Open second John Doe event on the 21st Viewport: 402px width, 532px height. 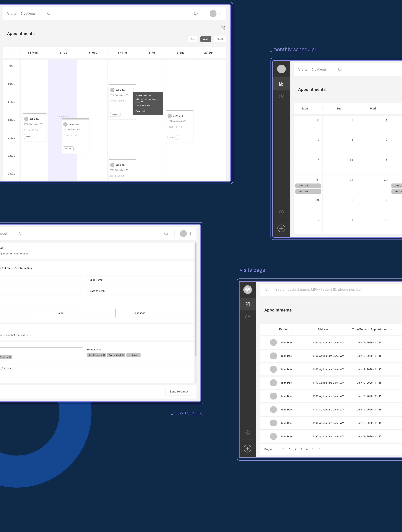(308, 191)
